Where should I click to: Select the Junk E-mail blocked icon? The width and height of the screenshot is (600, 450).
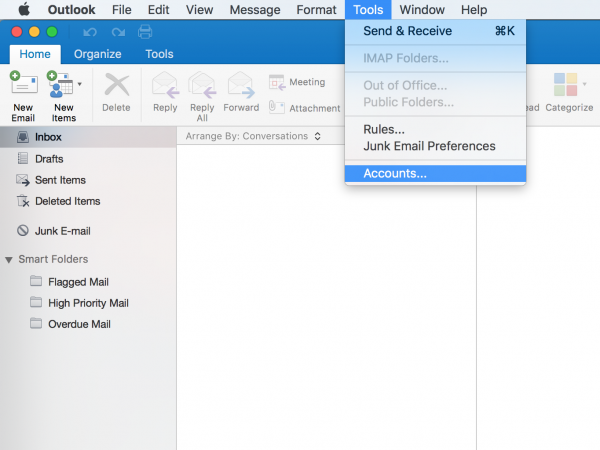(23, 230)
